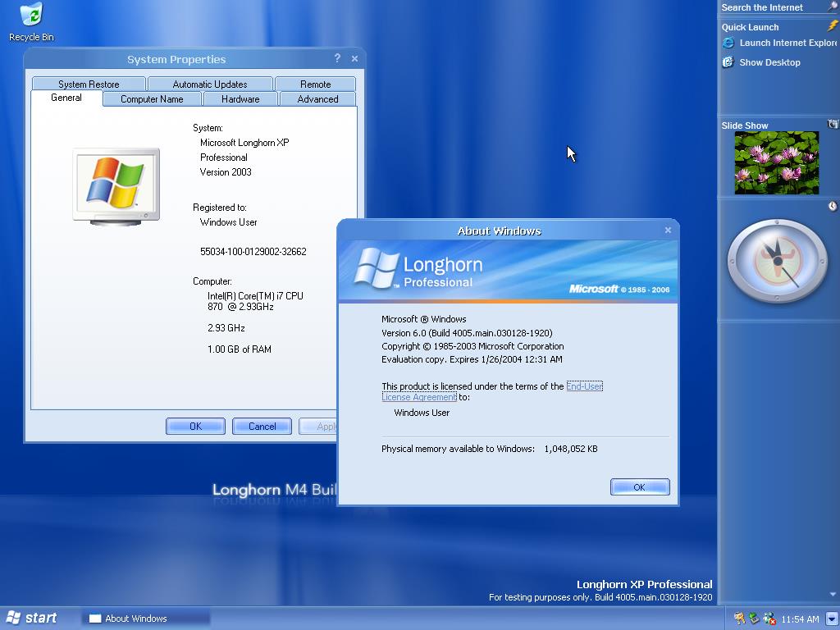Close the System Properties window

[x=354, y=58]
